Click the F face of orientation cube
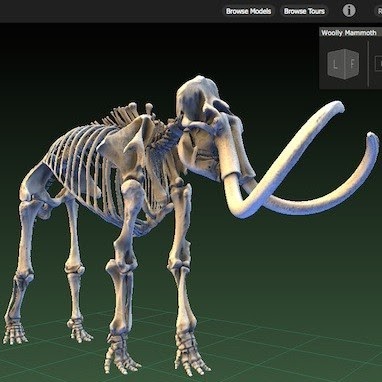Viewport: 382px width, 382px height. click(352, 64)
